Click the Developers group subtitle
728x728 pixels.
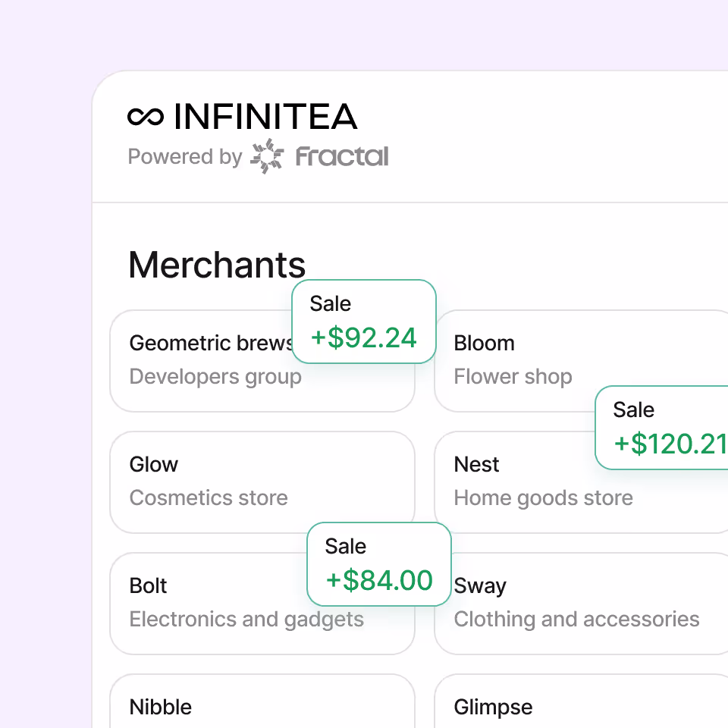click(215, 377)
